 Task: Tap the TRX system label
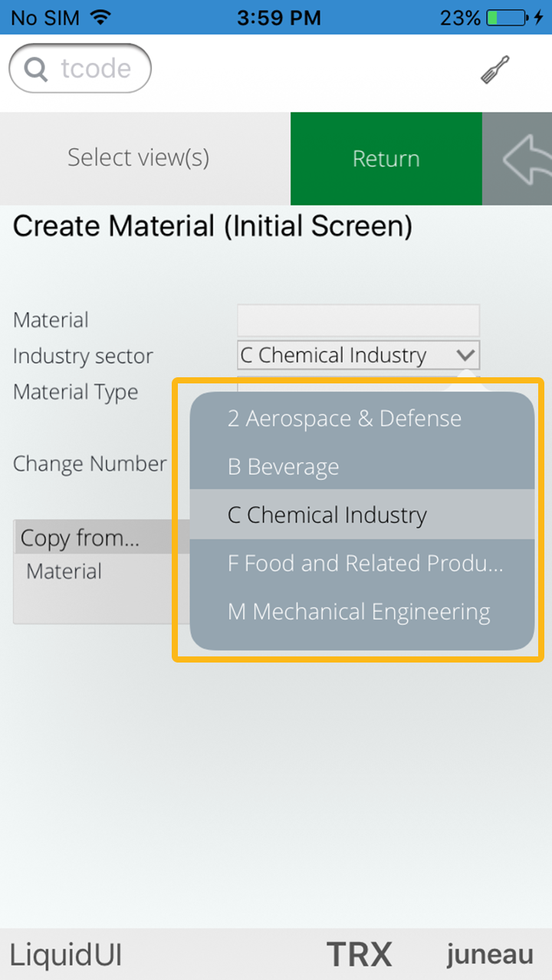pyautogui.click(x=359, y=955)
